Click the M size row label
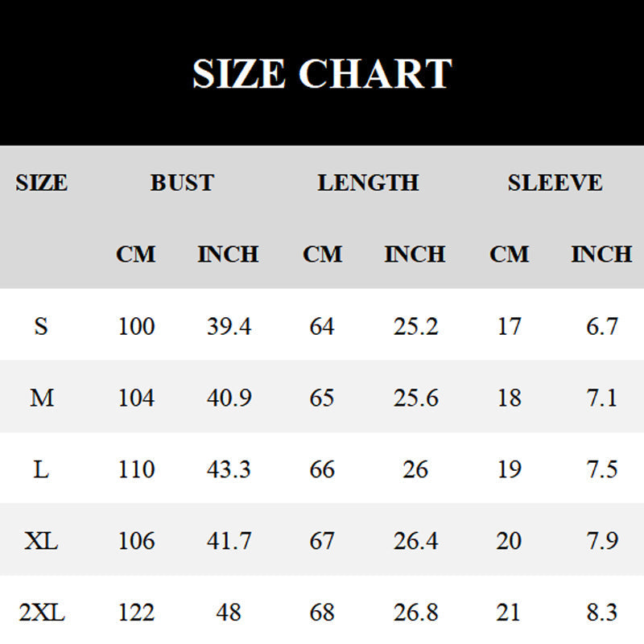 [x=41, y=398]
